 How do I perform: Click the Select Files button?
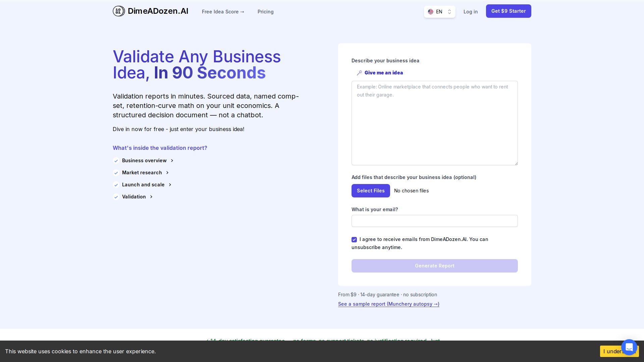point(371,191)
